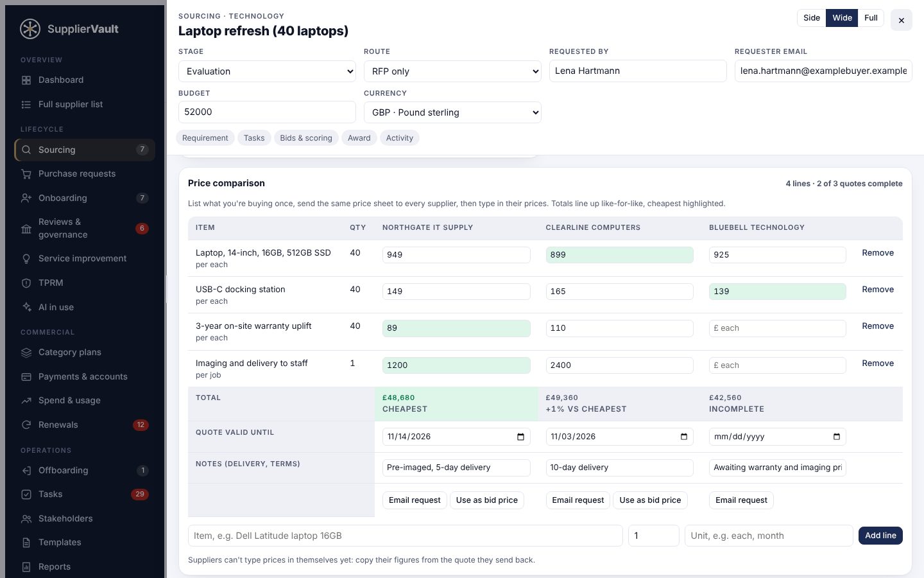The width and height of the screenshot is (924, 578).
Task: Click the Templates document icon
Action: pyautogui.click(x=26, y=543)
